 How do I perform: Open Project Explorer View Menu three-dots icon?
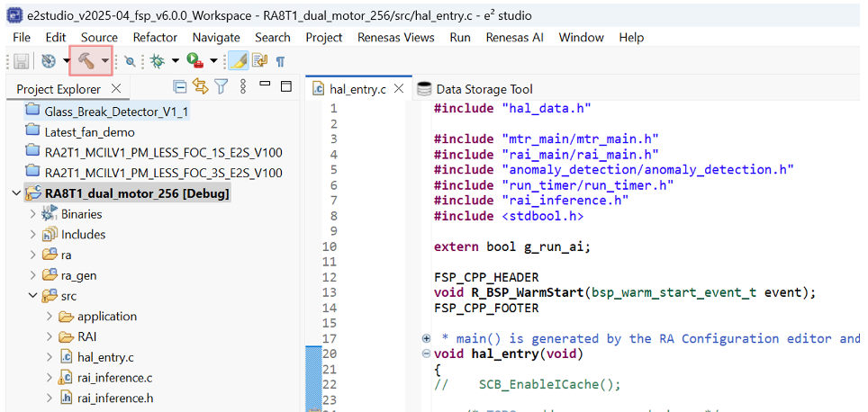[243, 86]
